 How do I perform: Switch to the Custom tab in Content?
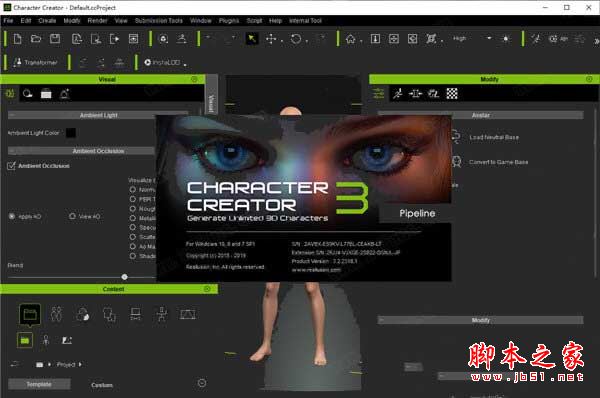[x=102, y=385]
